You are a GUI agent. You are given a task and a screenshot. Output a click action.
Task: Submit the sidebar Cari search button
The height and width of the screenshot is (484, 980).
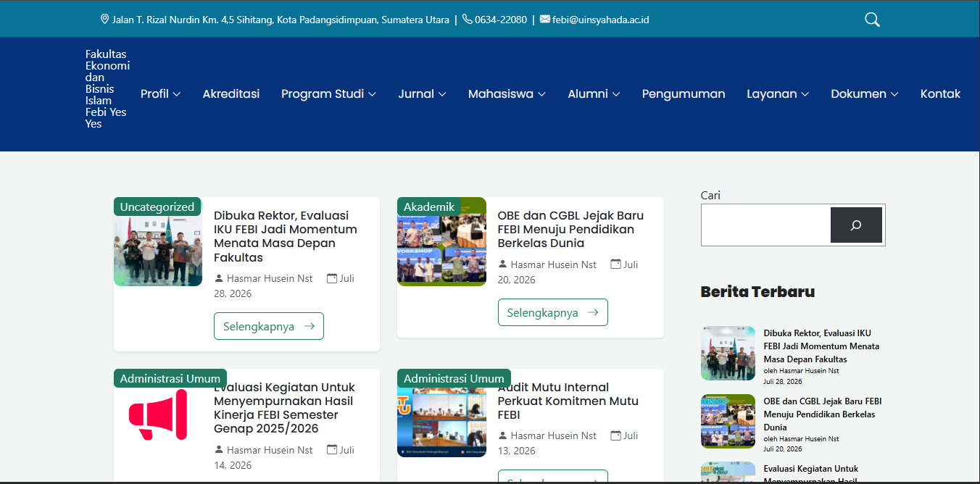(856, 225)
